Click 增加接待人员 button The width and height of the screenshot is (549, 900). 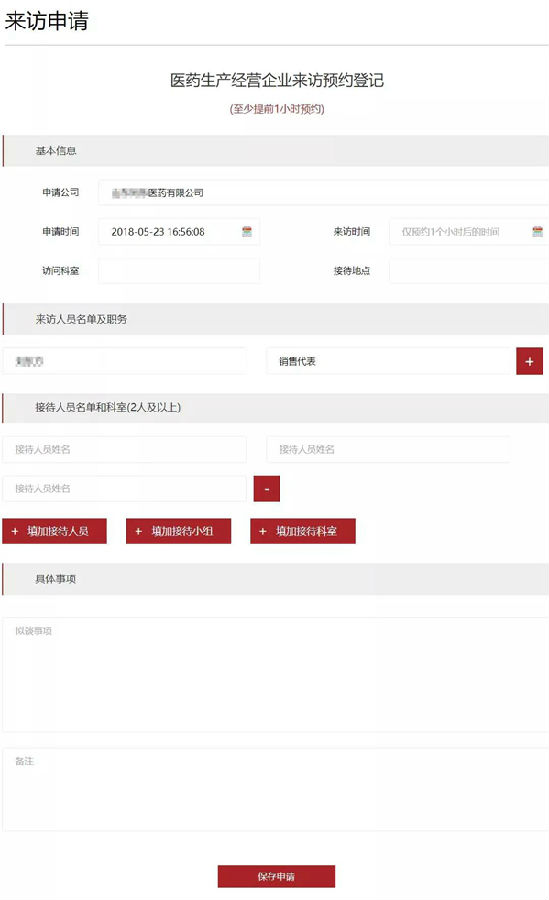(55, 531)
